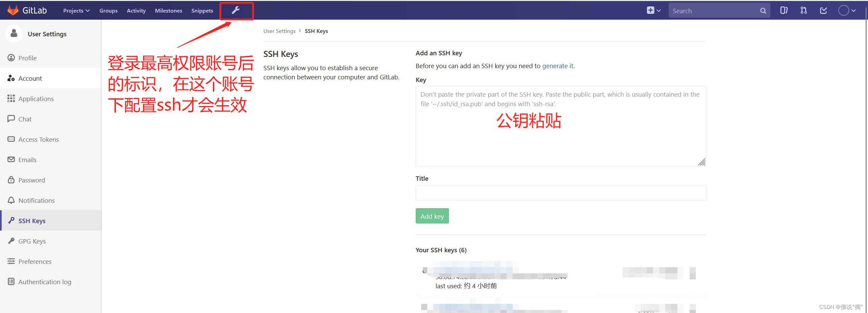Click the SSH Keys key icon
Screen dimensions: 868x313
11,220
